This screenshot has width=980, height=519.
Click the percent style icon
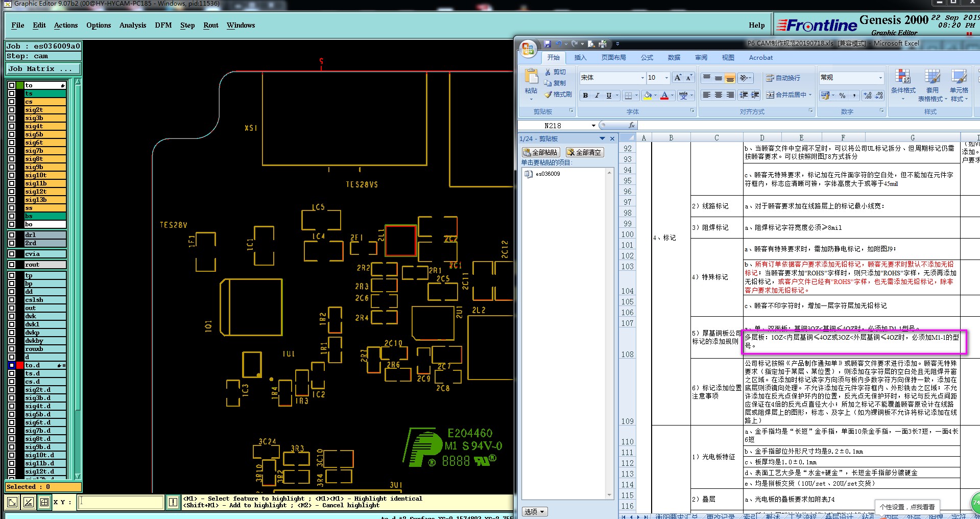(x=842, y=95)
